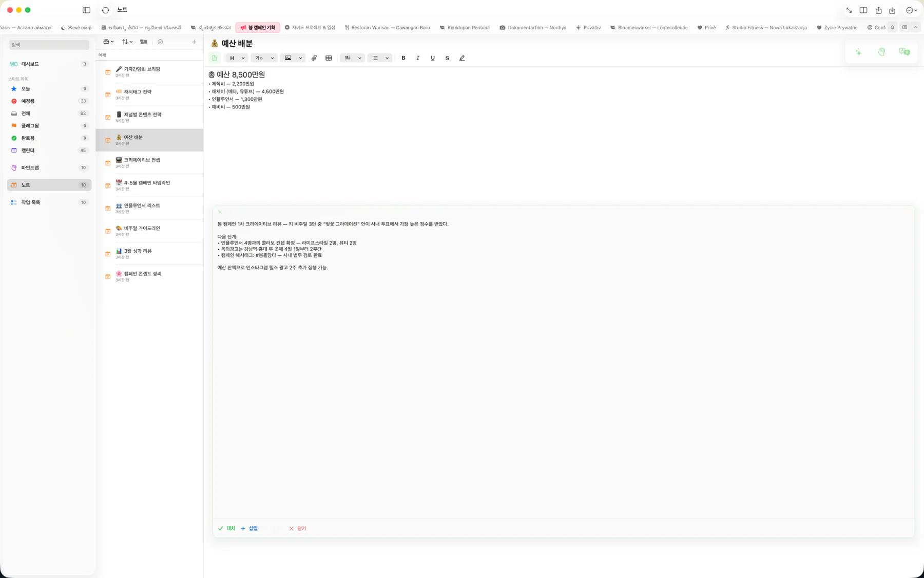Viewport: 924px width, 578px height.
Task: Switch to Dokumentarfilm — Nordlys tab
Action: (x=533, y=28)
